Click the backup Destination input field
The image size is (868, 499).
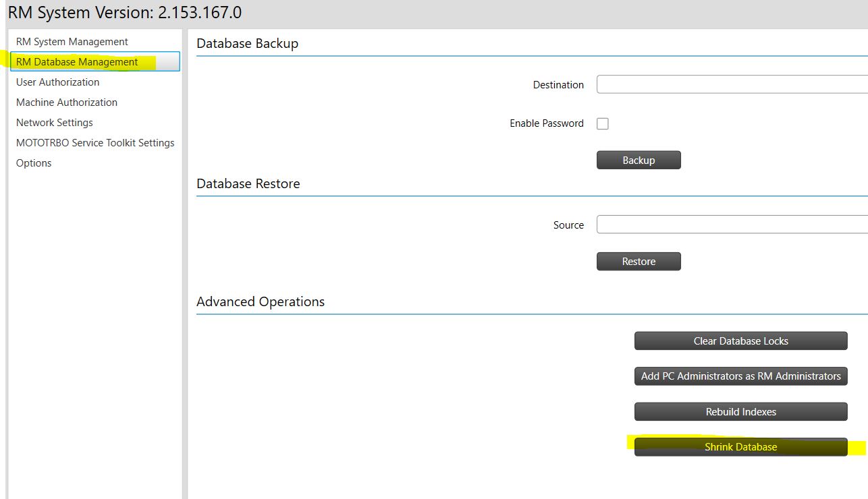coord(732,84)
